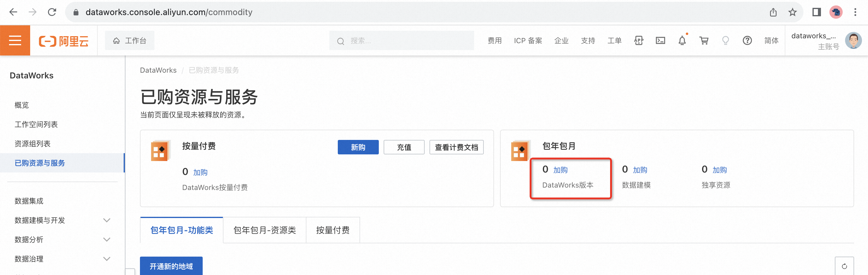Open the 工单 menu
Image resolution: width=868 pixels, height=275 pixels.
click(x=614, y=41)
